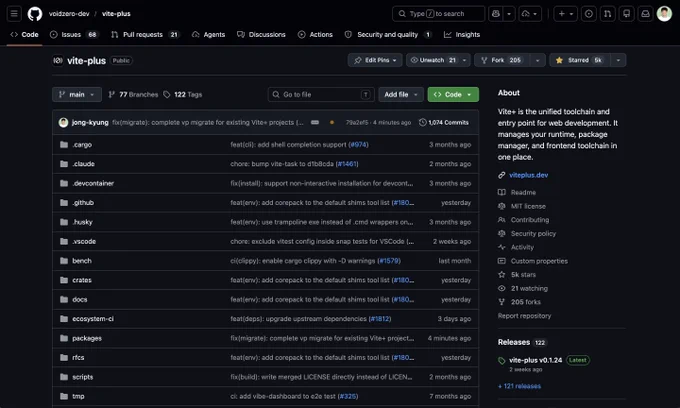Image resolution: width=680 pixels, height=408 pixels.
Task: Click the voidzero-dev owner link
Action: pyautogui.click(x=69, y=14)
